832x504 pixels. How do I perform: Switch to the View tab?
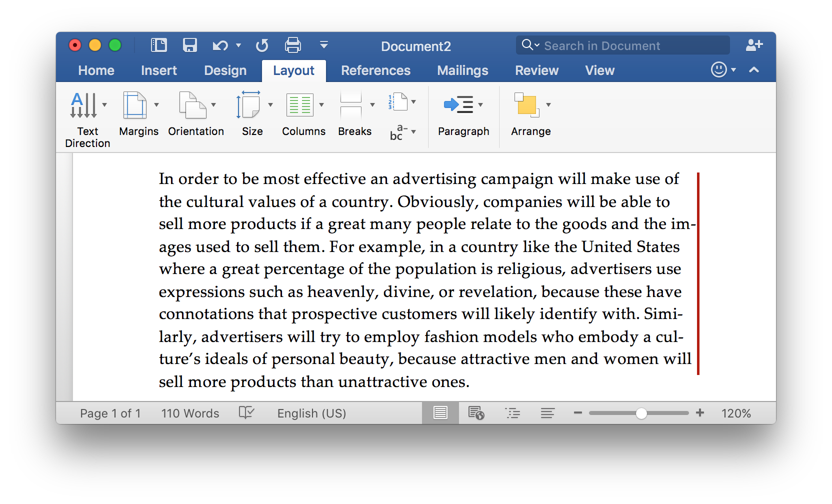[600, 70]
